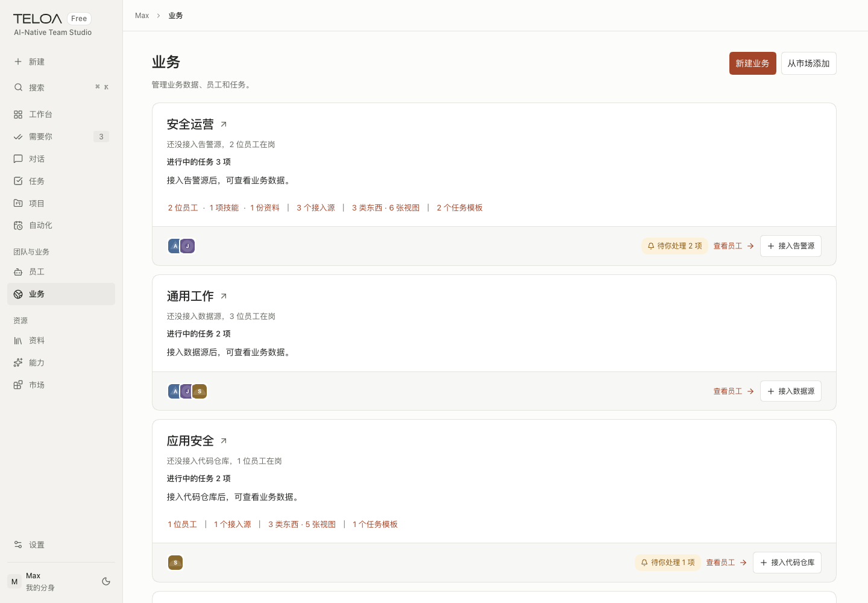Click the Free plan badge
The height and width of the screenshot is (603, 868).
point(79,19)
